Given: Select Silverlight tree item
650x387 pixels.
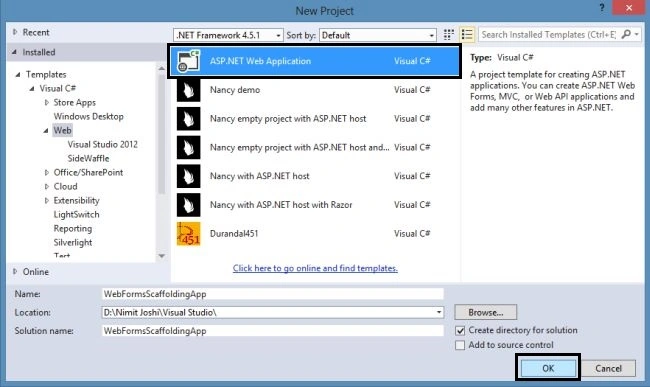Looking at the screenshot, I should pos(73,243).
